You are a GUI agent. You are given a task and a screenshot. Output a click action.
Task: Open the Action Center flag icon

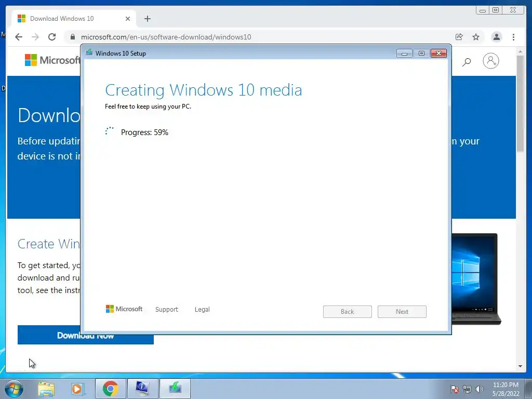pos(454,389)
